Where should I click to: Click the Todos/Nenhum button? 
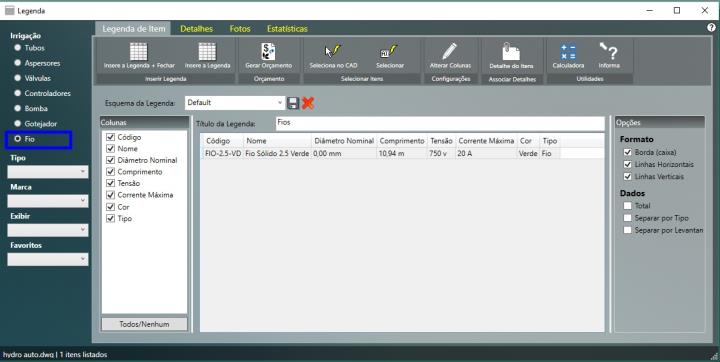point(144,324)
